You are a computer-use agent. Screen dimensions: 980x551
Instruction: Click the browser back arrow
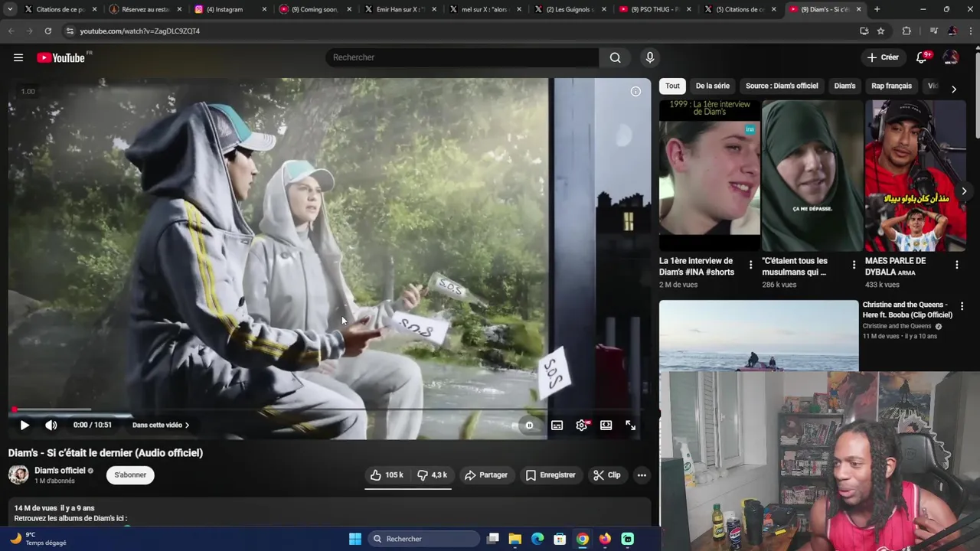11,31
